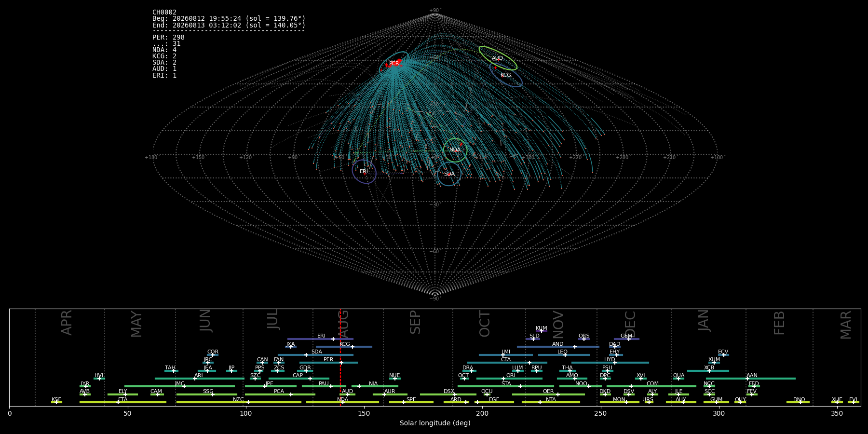This screenshot has width=868, height=434.
Task: Click the PER shower bar in timeline
Action: pyautogui.click(x=328, y=363)
